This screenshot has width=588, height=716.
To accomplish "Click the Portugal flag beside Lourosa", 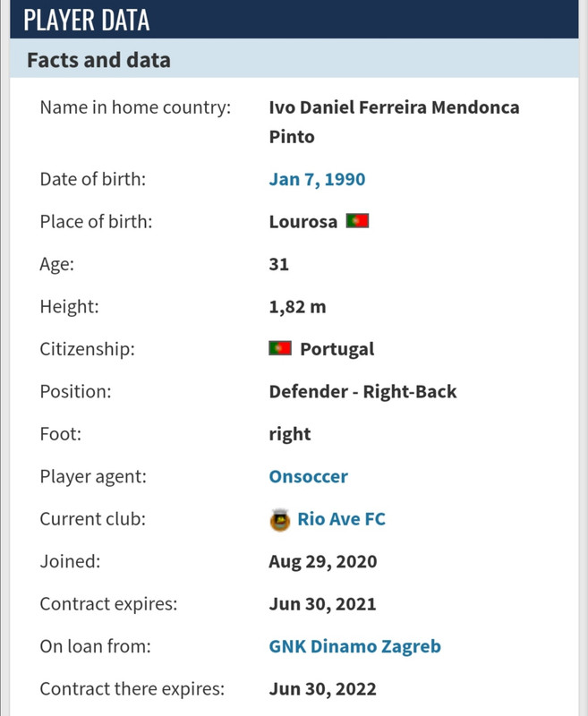I will (x=357, y=221).
